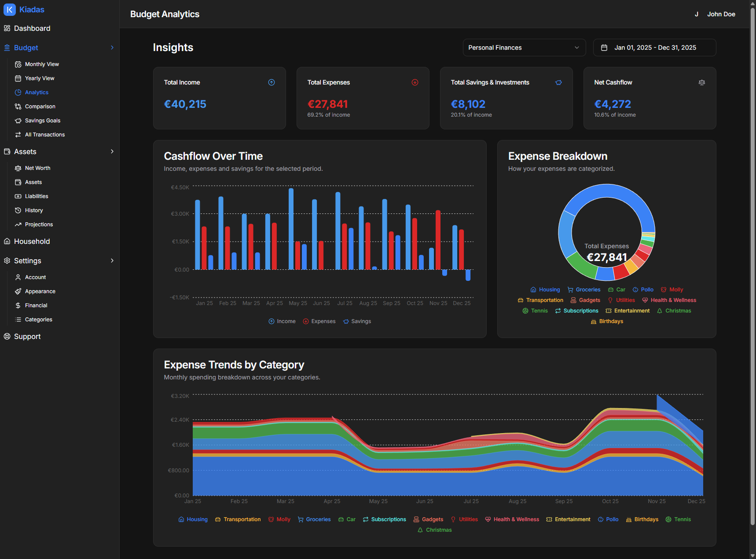Open the Personal Finances dropdown
Image resolution: width=756 pixels, height=559 pixels.
coord(524,48)
